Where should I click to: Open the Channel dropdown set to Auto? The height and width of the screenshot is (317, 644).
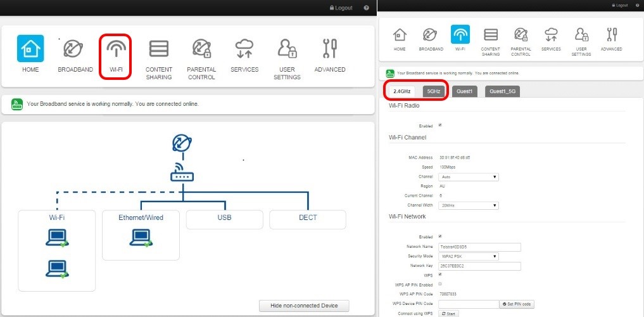(x=468, y=177)
